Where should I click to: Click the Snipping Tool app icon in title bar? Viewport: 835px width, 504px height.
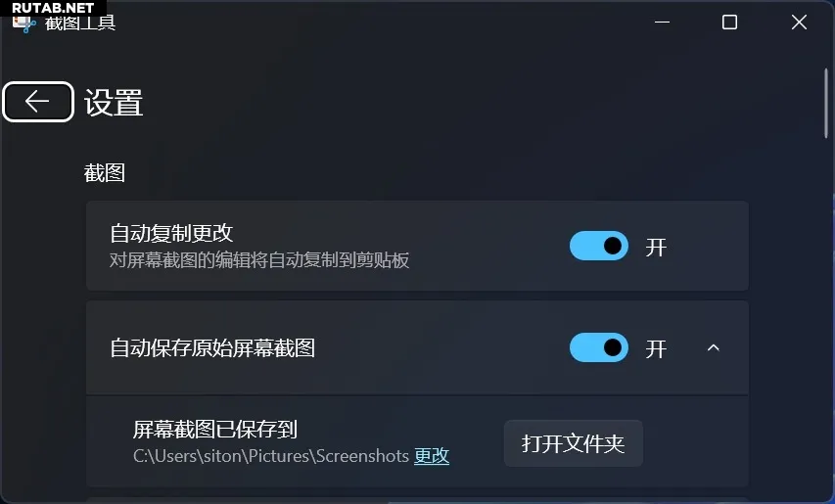coord(23,23)
